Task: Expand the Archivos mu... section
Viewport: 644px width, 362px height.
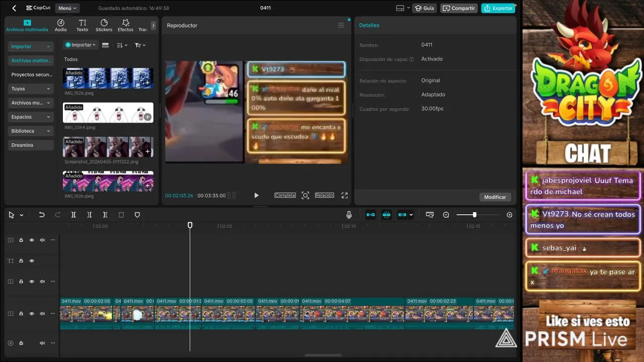Action: click(31, 103)
